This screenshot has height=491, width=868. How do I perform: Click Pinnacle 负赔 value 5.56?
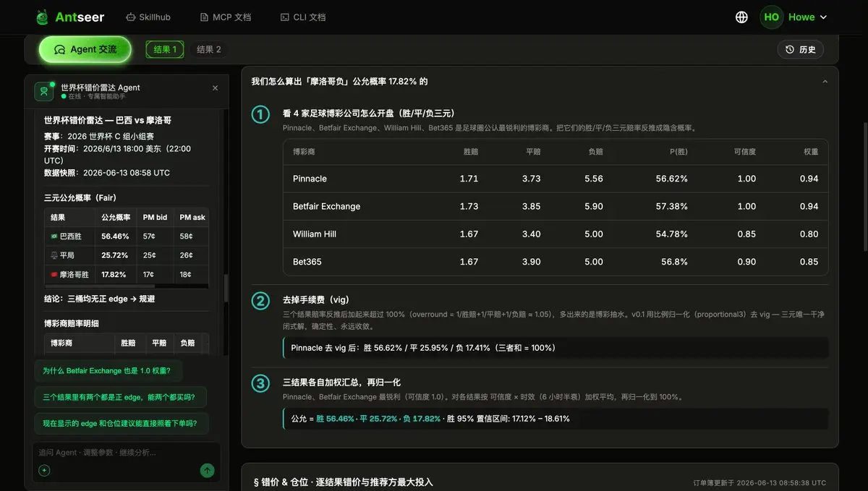[x=594, y=179]
